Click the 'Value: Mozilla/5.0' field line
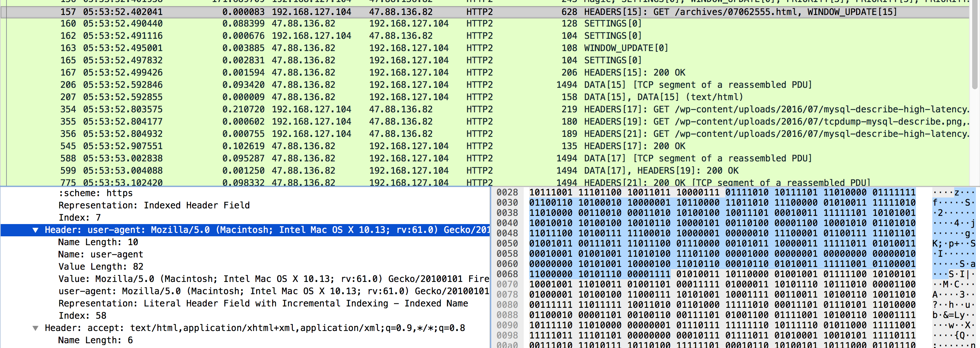980x348 pixels. pyautogui.click(x=274, y=279)
